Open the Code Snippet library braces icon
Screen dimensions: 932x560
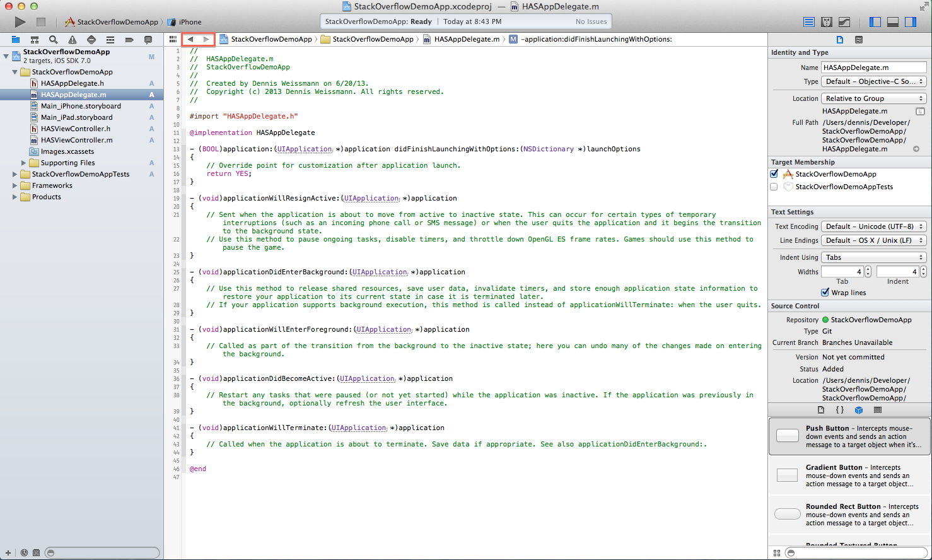point(840,410)
